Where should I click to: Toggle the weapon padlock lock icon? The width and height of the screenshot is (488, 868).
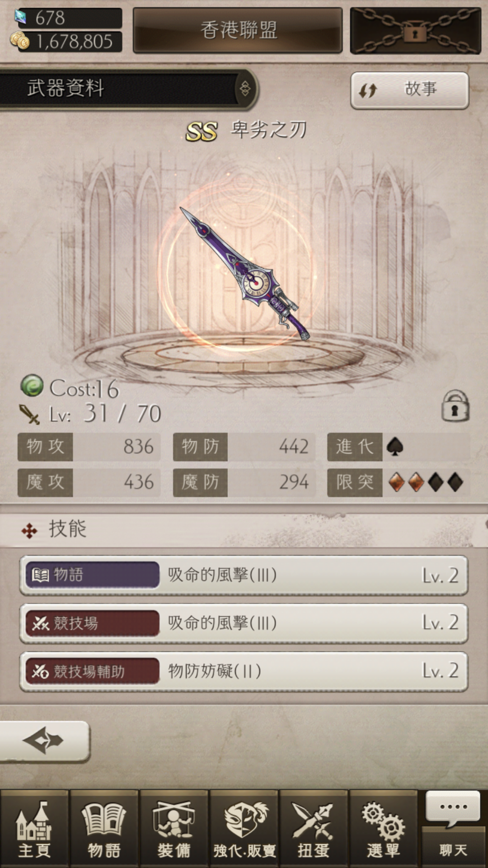(455, 406)
